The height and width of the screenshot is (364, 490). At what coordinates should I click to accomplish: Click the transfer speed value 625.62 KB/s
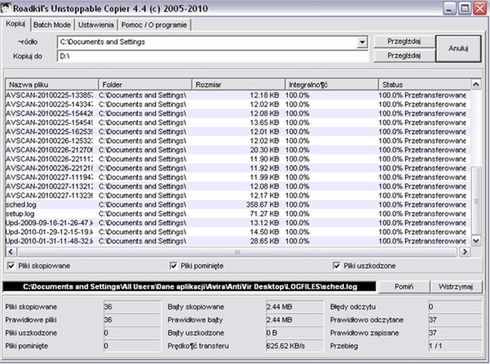pos(295,346)
